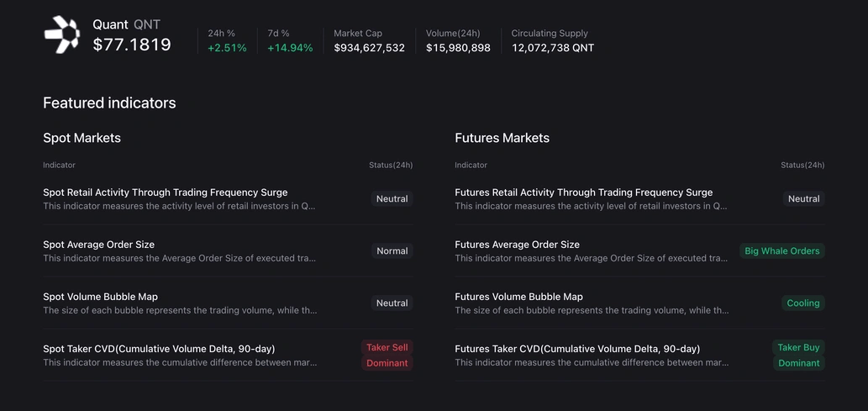868x411 pixels.
Task: Click the Quant QNT logo icon
Action: 62,35
